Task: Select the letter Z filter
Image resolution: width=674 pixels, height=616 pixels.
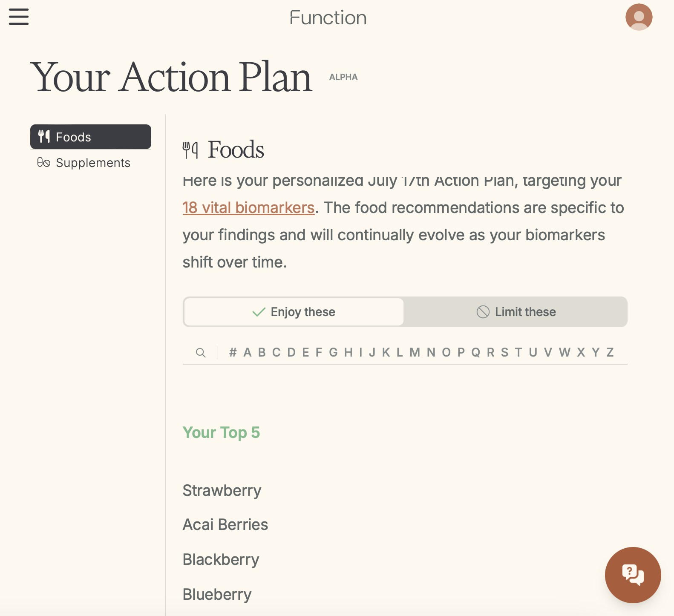Action: tap(610, 352)
